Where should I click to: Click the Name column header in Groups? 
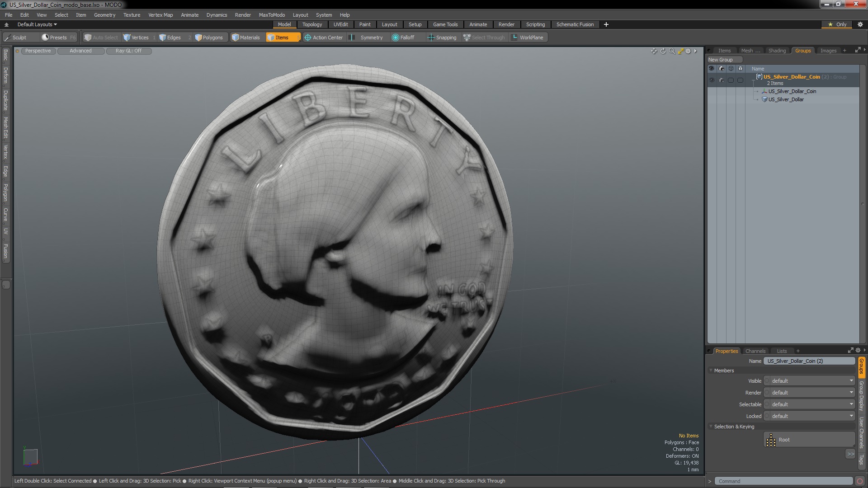click(758, 69)
